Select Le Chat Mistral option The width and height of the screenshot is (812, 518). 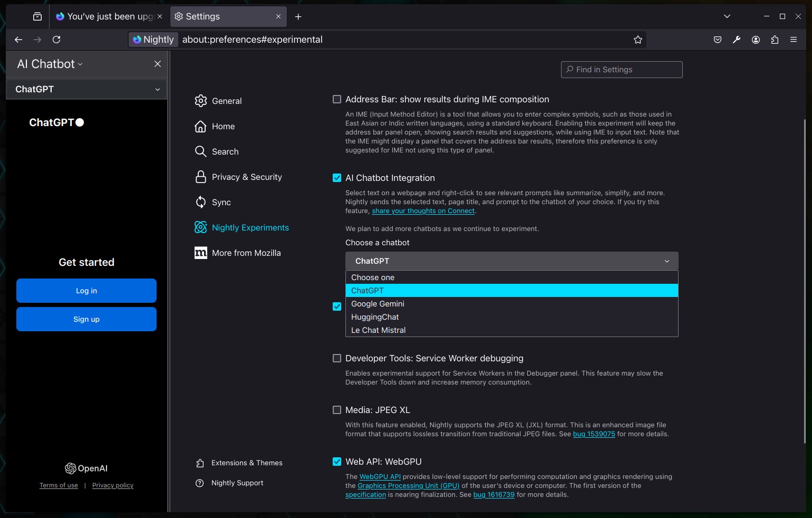pyautogui.click(x=511, y=330)
